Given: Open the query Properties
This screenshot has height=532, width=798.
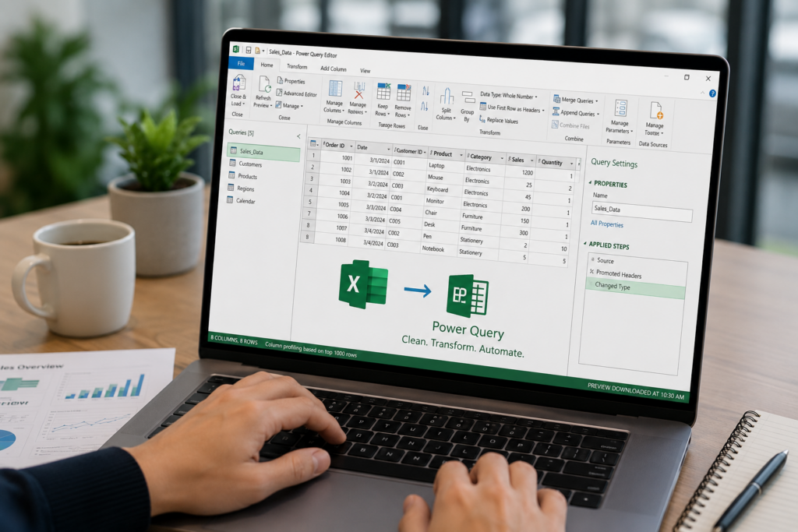Looking at the screenshot, I should point(291,81).
